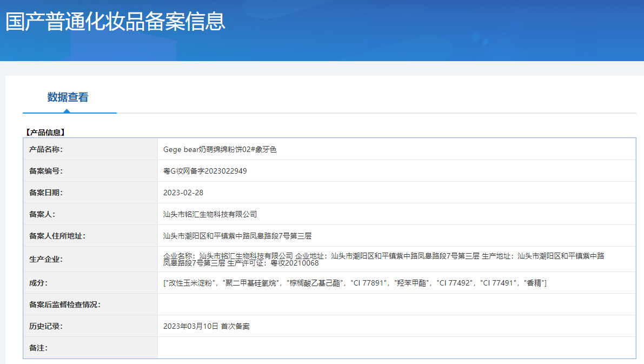Click the 产品名称 row label
The width and height of the screenshot is (644, 364).
coord(45,149)
